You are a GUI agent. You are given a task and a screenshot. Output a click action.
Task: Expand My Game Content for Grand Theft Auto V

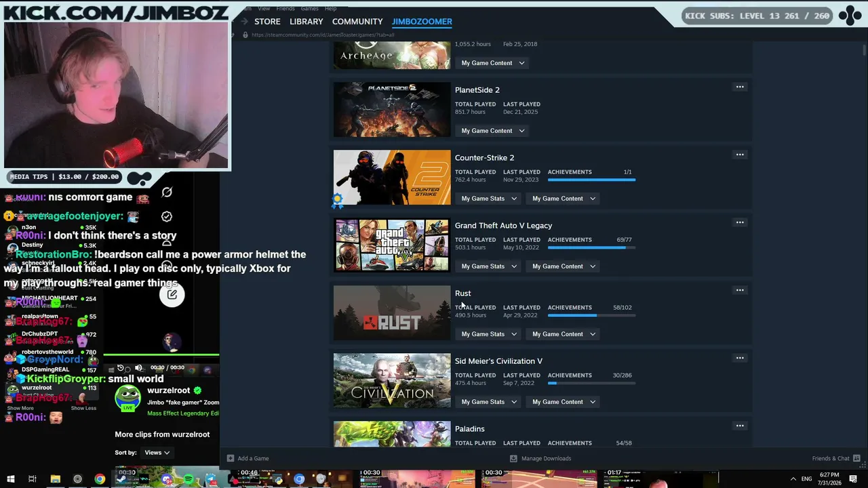564,266
